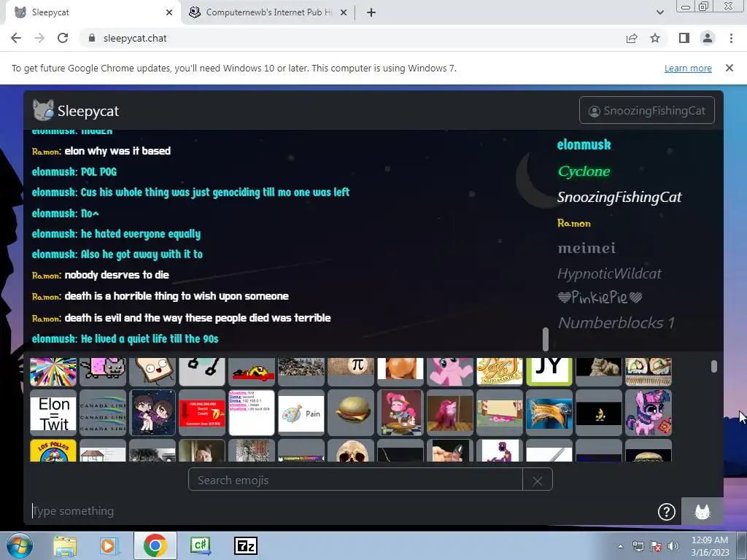This screenshot has height=560, width=747.
Task: Choose the Los Pollos logo emoji
Action: 53,451
